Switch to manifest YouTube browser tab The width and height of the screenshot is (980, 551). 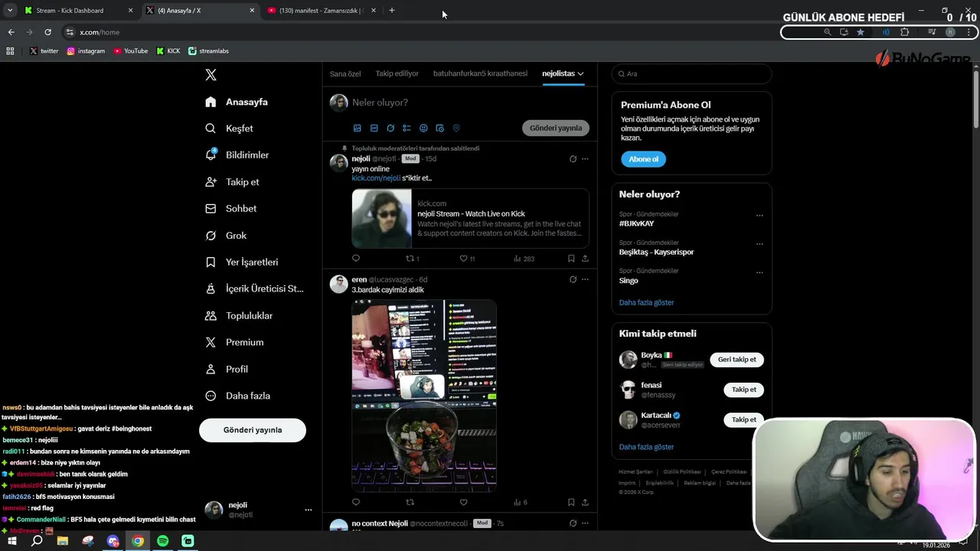(321, 11)
